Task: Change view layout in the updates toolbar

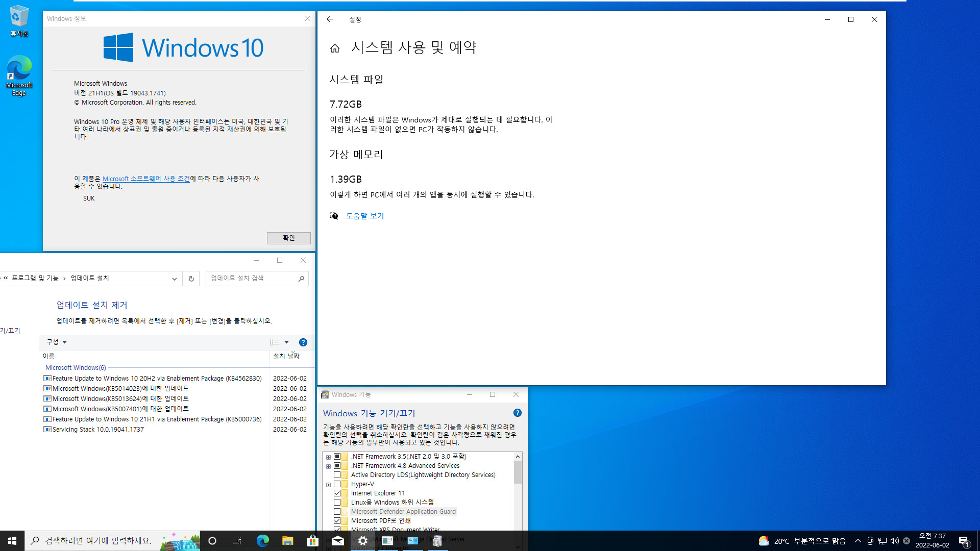Action: [x=275, y=342]
